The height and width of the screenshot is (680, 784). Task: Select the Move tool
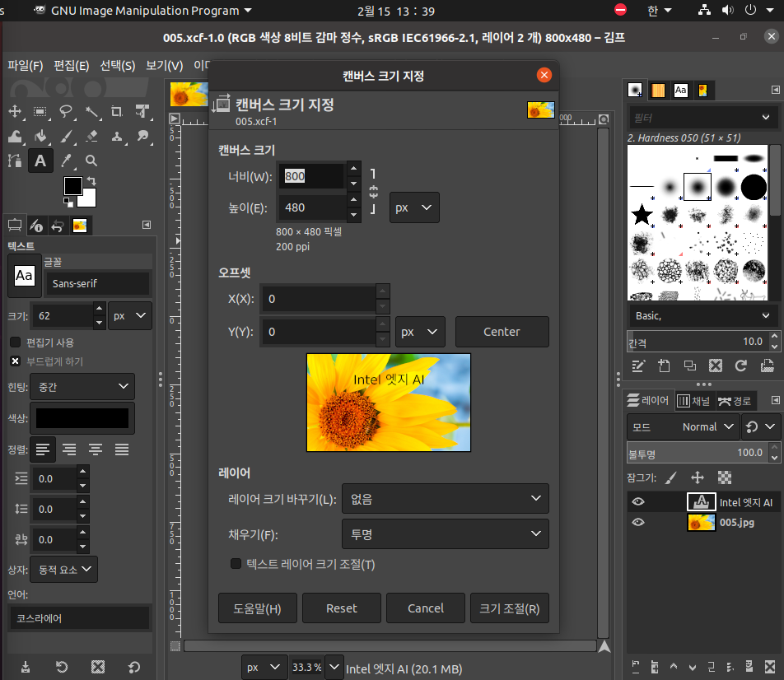(x=15, y=111)
